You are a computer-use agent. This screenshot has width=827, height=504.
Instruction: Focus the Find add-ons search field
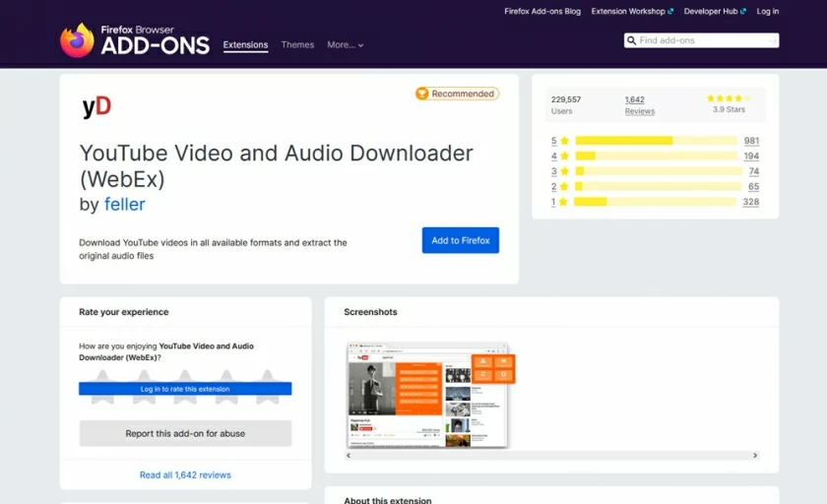[x=701, y=40]
